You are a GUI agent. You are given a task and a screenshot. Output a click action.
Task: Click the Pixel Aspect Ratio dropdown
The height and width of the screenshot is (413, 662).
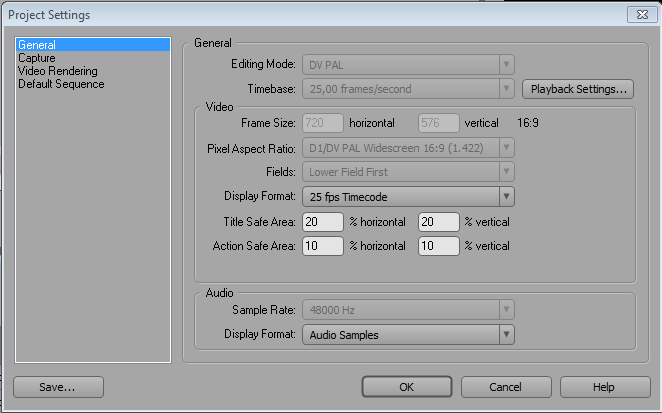tap(408, 148)
